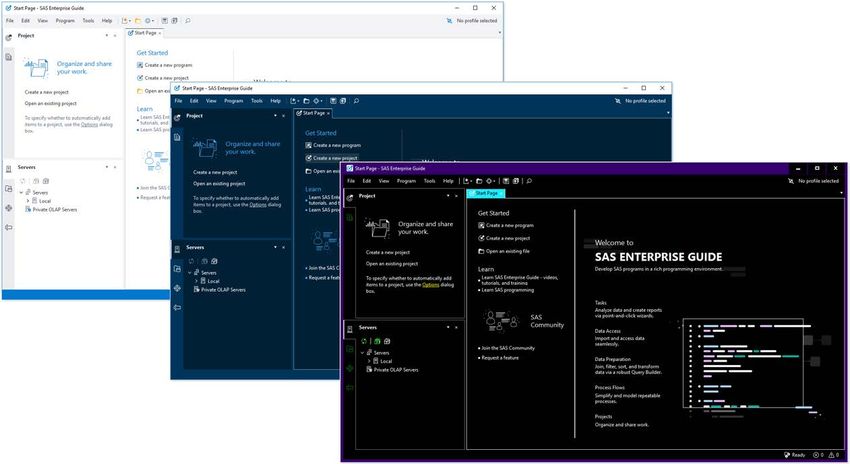
Task: Open Servers pane dropdown arrow in light window
Action: click(106, 167)
